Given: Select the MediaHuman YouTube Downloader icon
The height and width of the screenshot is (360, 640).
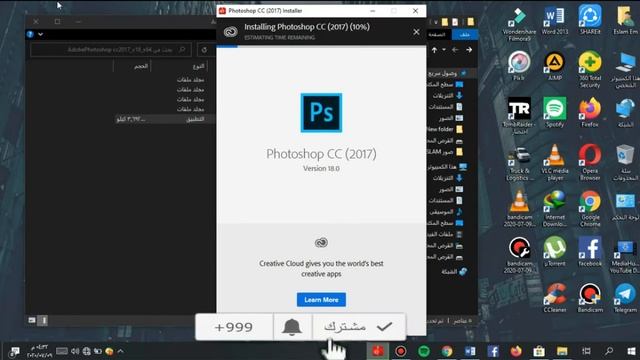Looking at the screenshot, I should coord(625,256).
